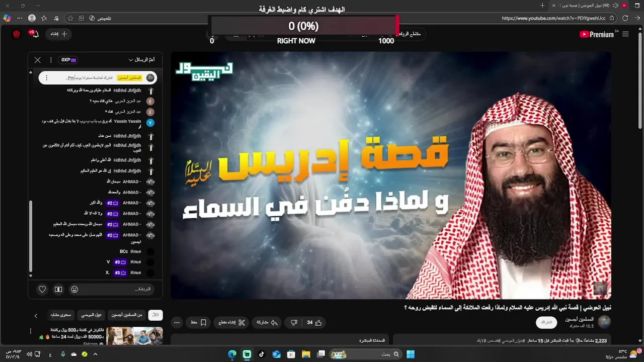Subscribe to المسلمين أجمعين channel

click(547, 322)
